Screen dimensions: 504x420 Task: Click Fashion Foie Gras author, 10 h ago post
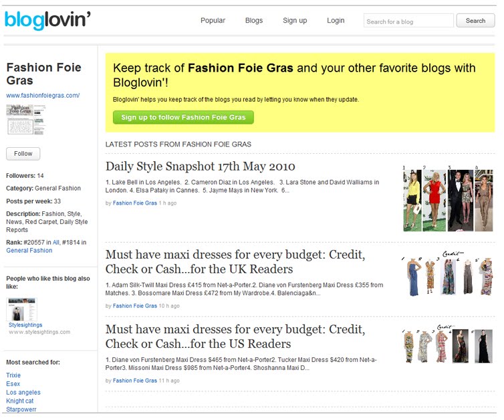[134, 306]
